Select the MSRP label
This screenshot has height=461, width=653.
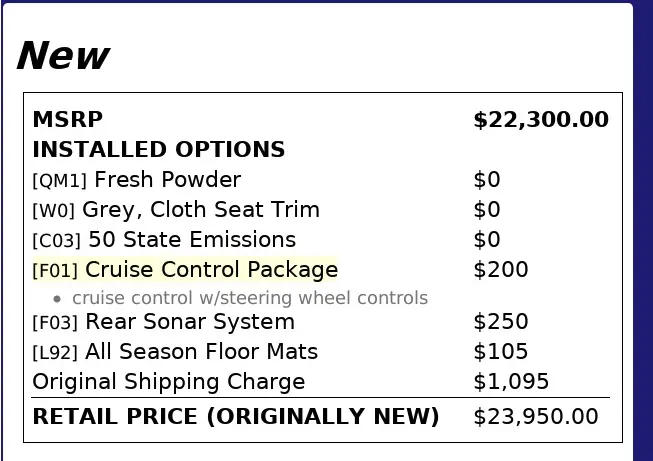point(67,120)
